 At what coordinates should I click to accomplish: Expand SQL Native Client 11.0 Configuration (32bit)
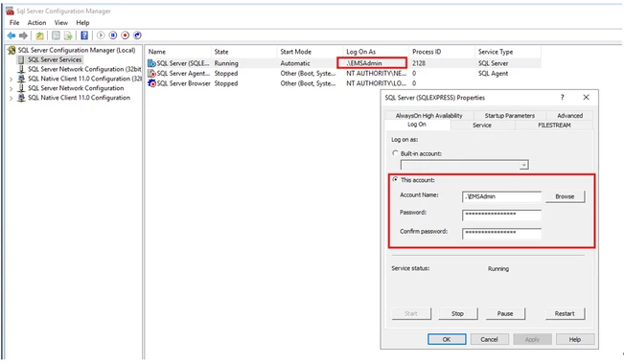point(11,80)
